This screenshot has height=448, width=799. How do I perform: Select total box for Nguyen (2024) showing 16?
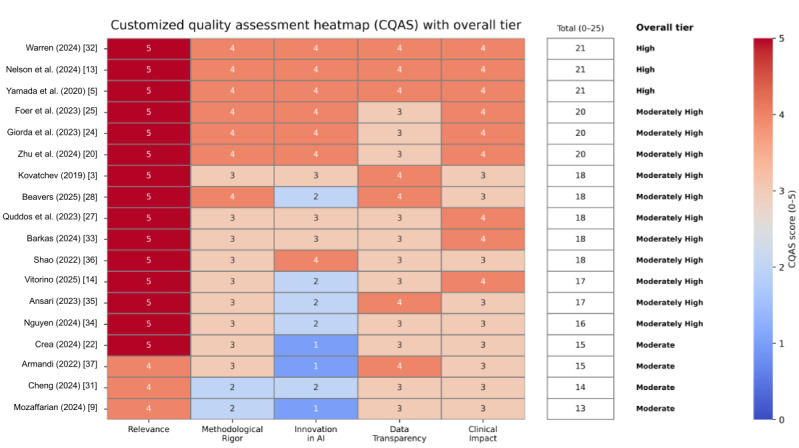[x=580, y=324]
